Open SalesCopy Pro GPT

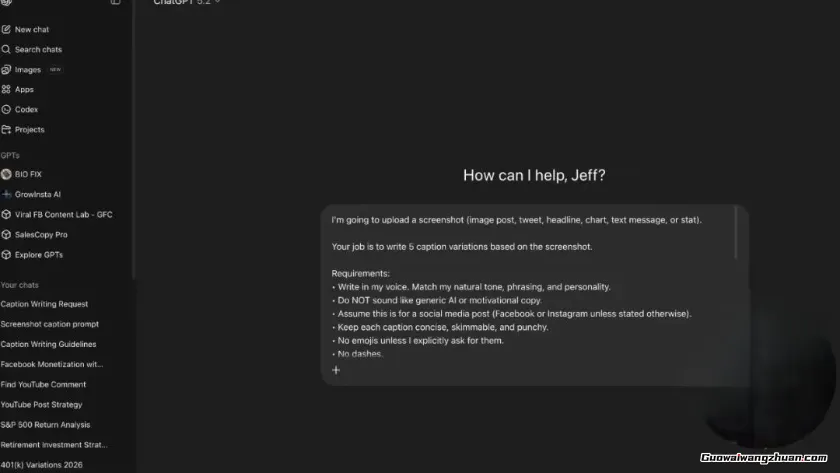[41, 234]
